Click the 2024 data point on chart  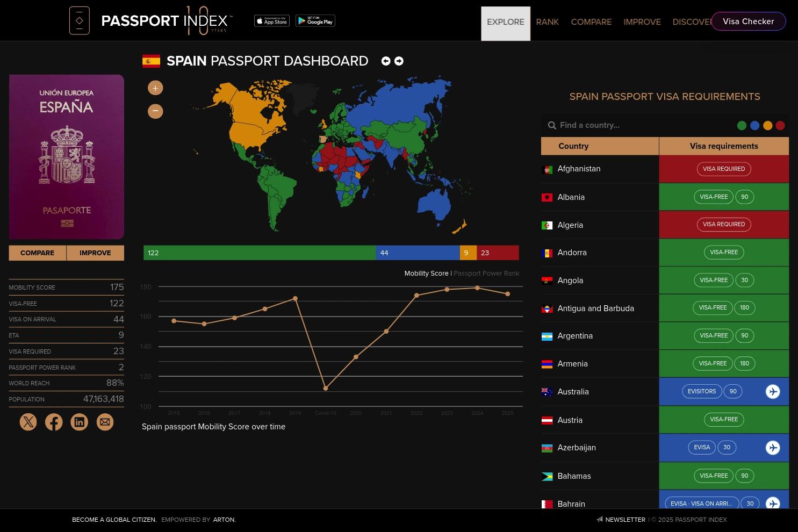477,288
